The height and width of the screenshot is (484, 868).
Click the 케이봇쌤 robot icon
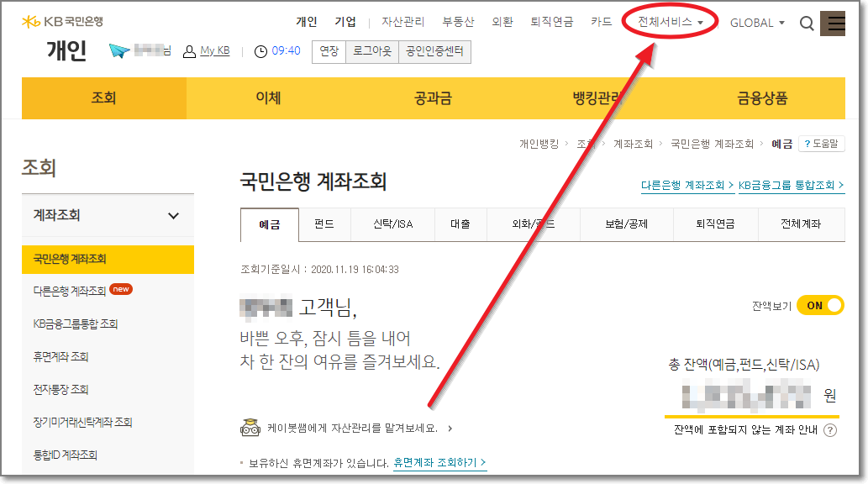pyautogui.click(x=250, y=428)
